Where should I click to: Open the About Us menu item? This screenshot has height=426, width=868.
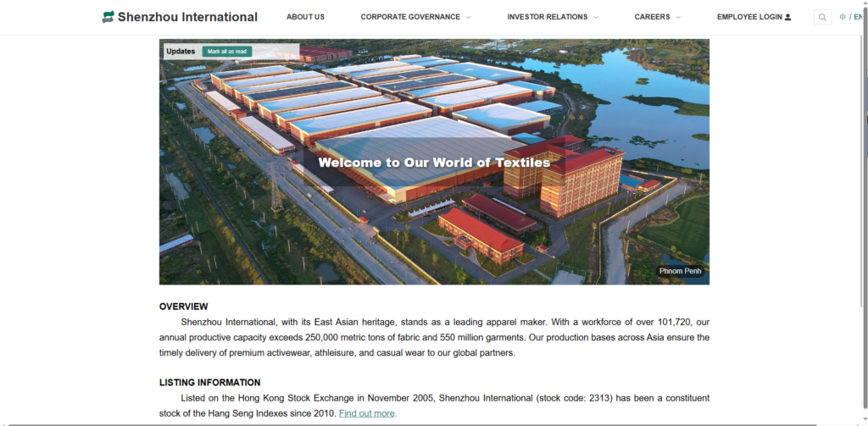coord(305,17)
